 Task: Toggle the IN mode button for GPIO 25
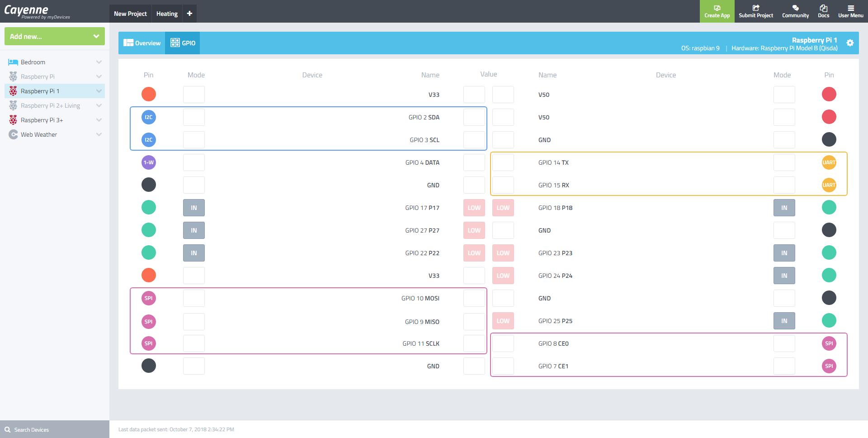(x=784, y=321)
